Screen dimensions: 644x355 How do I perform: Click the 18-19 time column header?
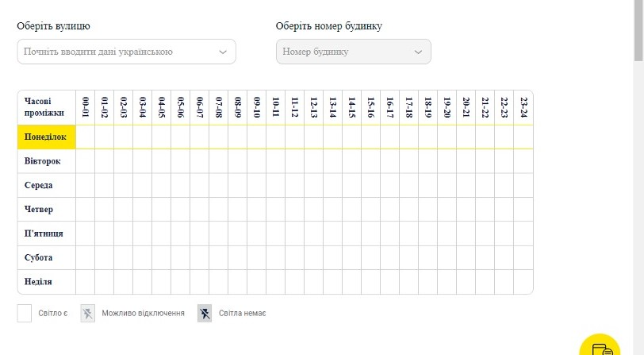pos(428,108)
